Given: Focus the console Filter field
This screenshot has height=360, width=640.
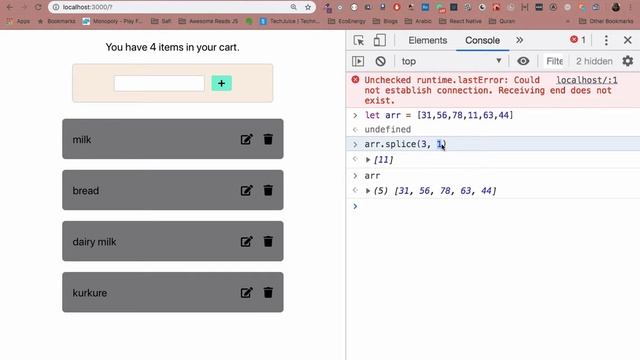Looking at the screenshot, I should point(554,61).
